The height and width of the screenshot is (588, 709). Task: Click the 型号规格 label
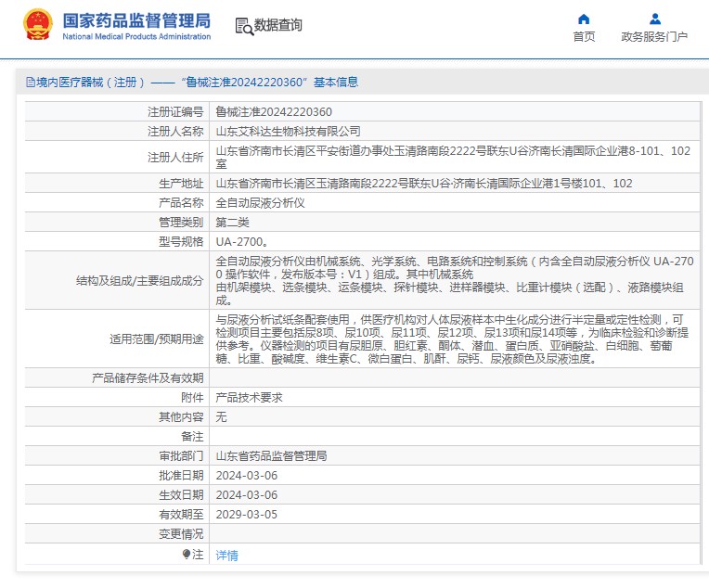coord(181,241)
